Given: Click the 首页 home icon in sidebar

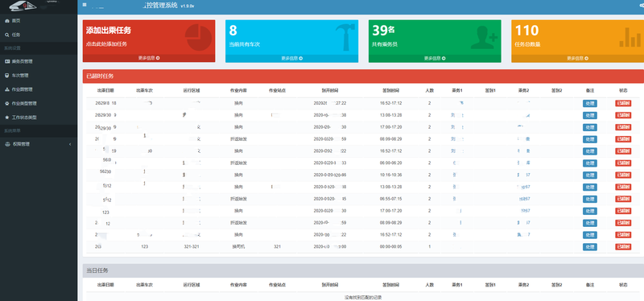Looking at the screenshot, I should [x=7, y=21].
